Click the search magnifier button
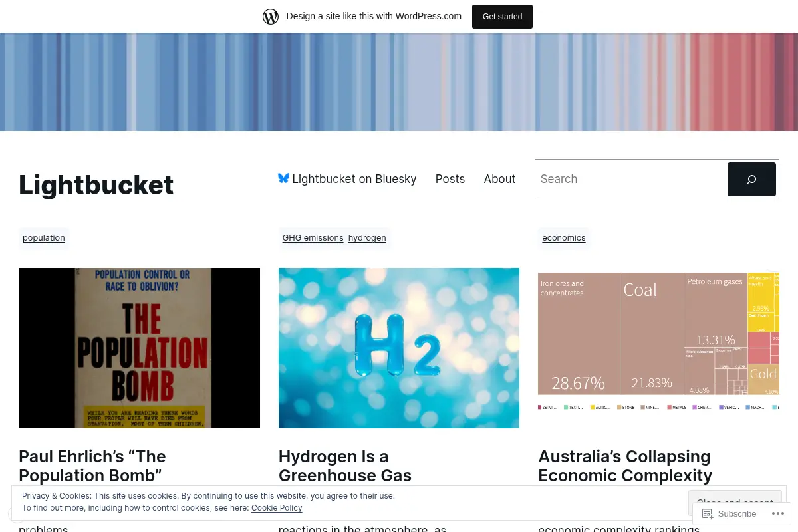Viewport: 798px width, 532px height. (751, 179)
